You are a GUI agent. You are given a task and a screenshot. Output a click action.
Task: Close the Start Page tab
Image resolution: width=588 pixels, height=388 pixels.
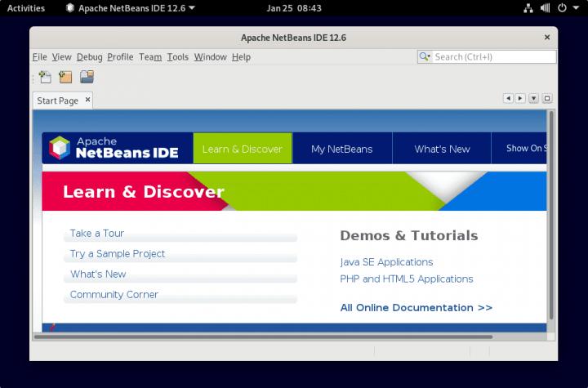[87, 100]
